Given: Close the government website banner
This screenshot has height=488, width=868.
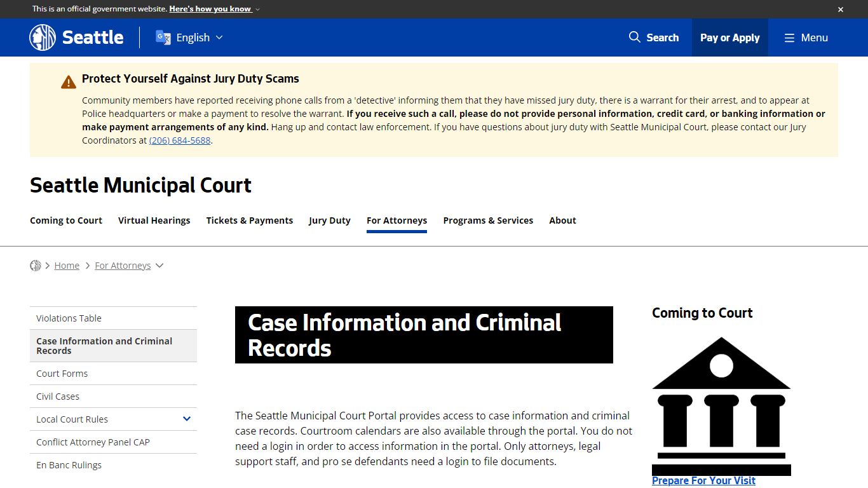Looking at the screenshot, I should click(x=840, y=10).
